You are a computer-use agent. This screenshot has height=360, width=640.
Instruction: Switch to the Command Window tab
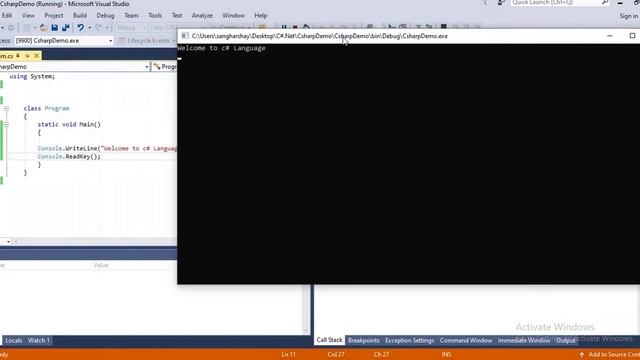pyautogui.click(x=466, y=340)
